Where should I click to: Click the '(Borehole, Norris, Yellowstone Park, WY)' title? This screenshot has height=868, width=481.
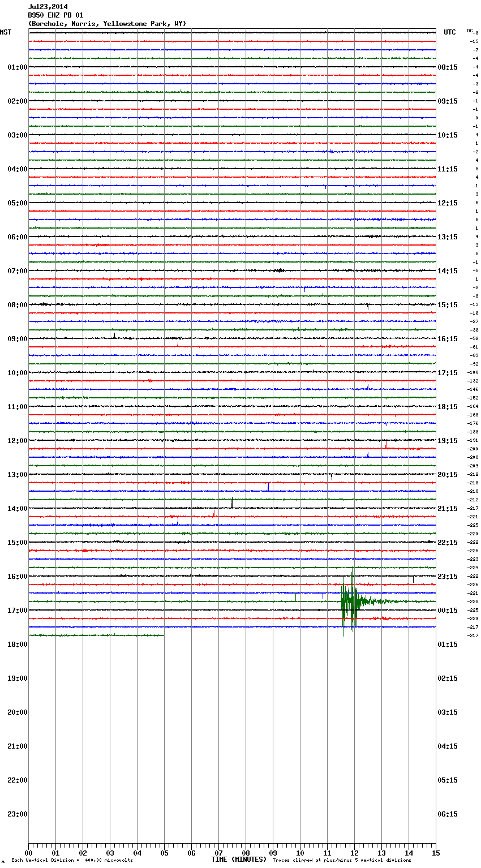(107, 24)
